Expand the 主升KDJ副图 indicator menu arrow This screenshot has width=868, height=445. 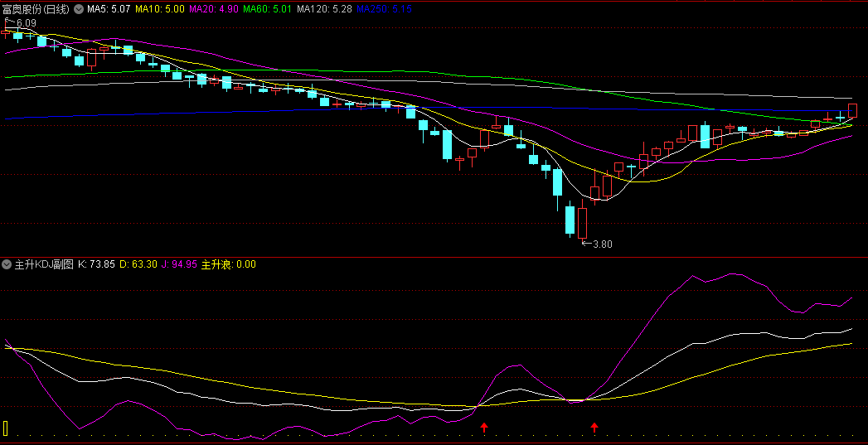tap(7, 264)
